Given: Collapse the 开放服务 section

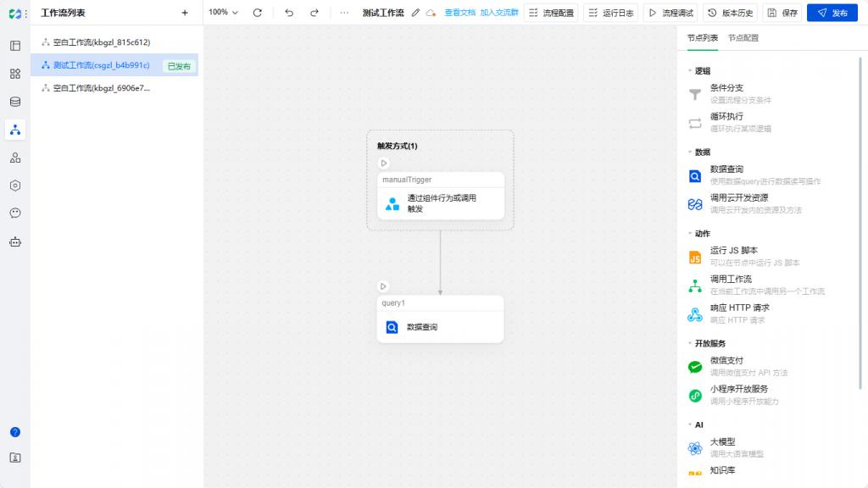Looking at the screenshot, I should click(690, 344).
